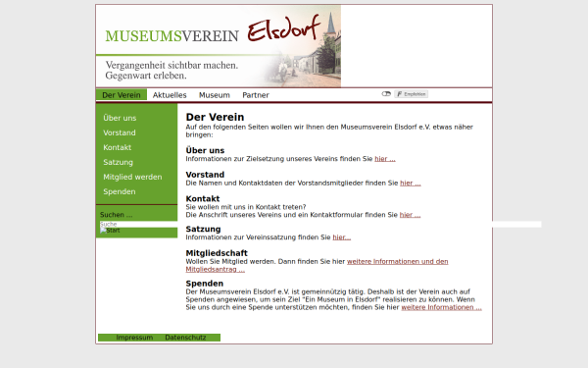The height and width of the screenshot is (368, 588).
Task: Click the 'Der Verein' page heading
Action: [215, 117]
